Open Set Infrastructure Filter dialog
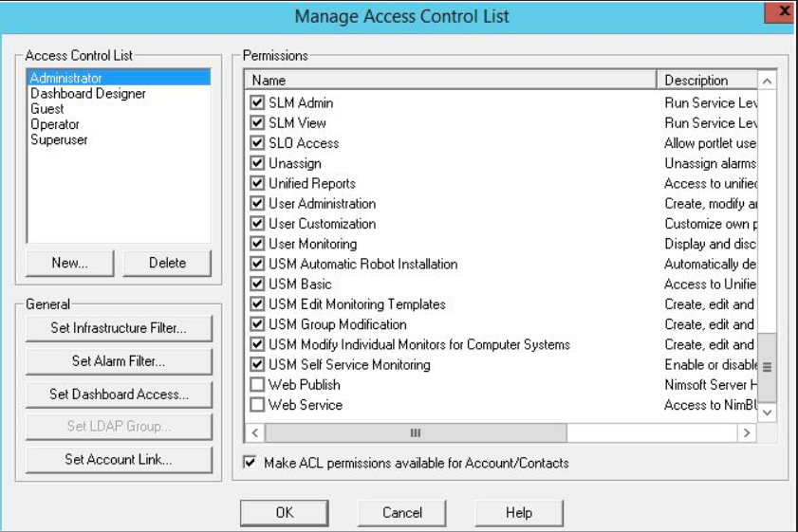 point(119,328)
